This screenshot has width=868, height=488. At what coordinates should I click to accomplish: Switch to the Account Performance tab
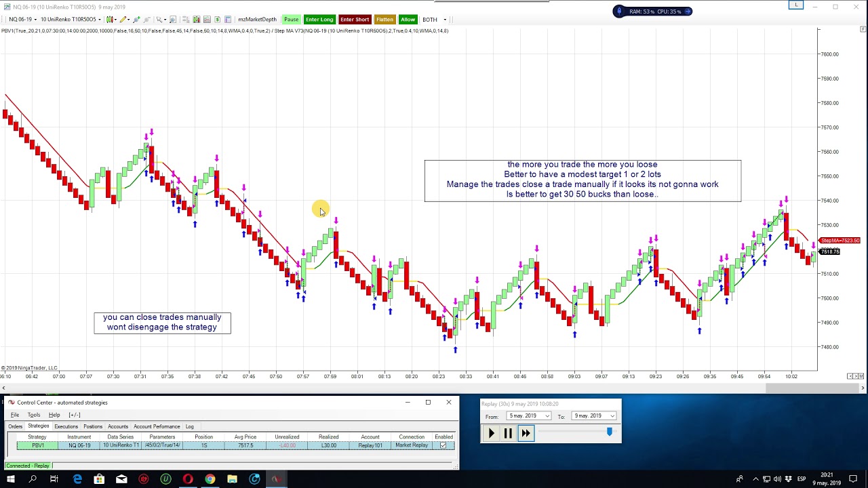[x=157, y=426]
